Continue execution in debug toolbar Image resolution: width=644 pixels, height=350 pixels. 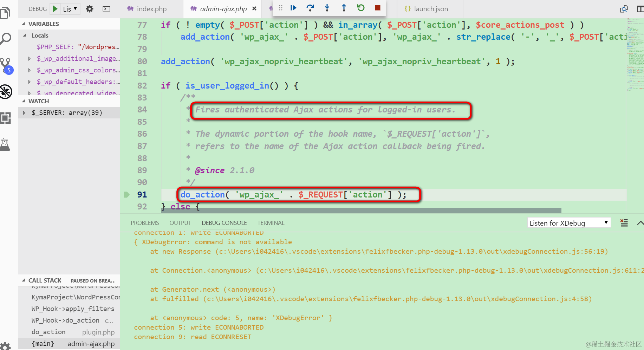tap(293, 8)
